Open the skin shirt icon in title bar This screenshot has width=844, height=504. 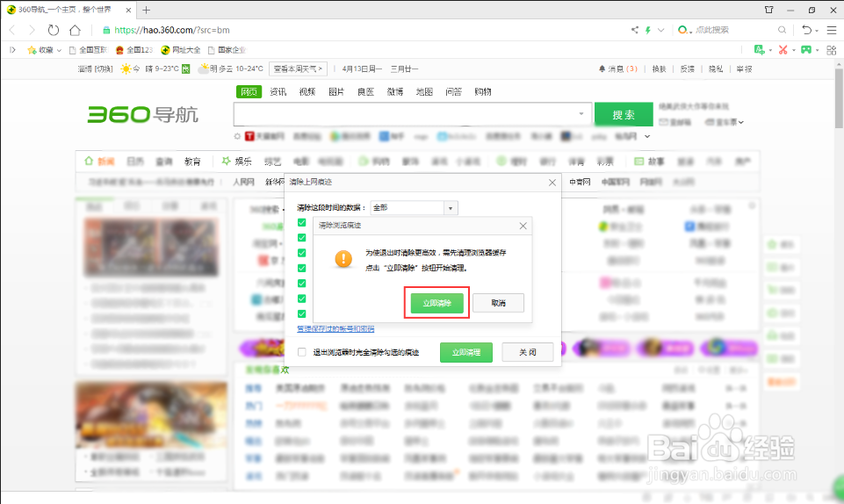point(768,10)
